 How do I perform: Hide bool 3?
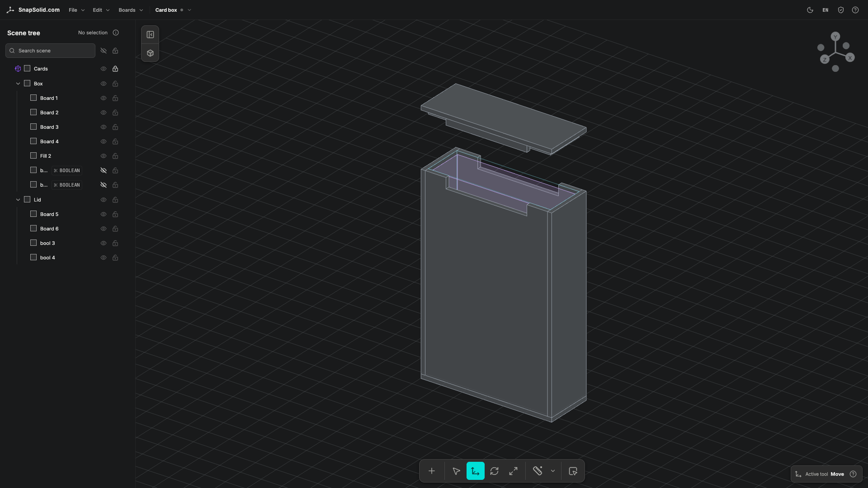click(x=104, y=243)
